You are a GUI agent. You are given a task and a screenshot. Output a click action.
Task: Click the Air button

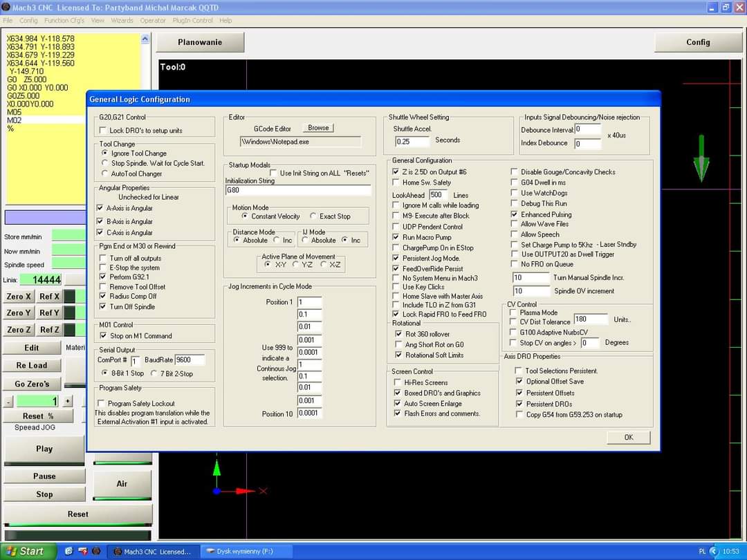click(x=122, y=483)
